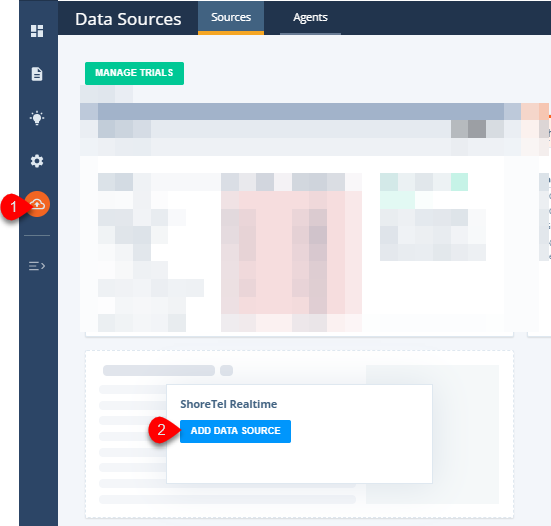The image size is (551, 526).
Task: Open the insights lightbulb icon in sidebar
Action: coord(37,118)
